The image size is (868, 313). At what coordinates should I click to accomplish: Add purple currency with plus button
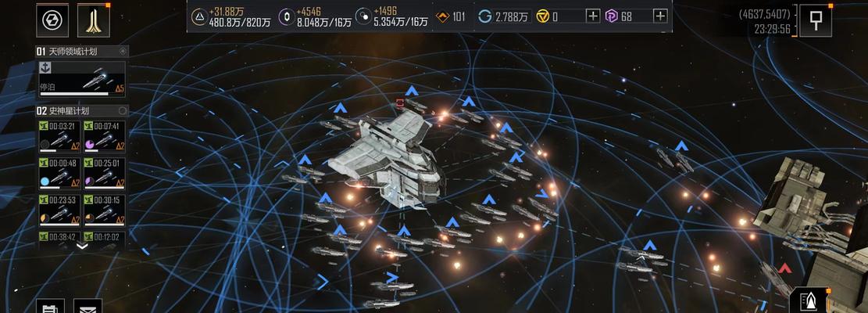660,16
